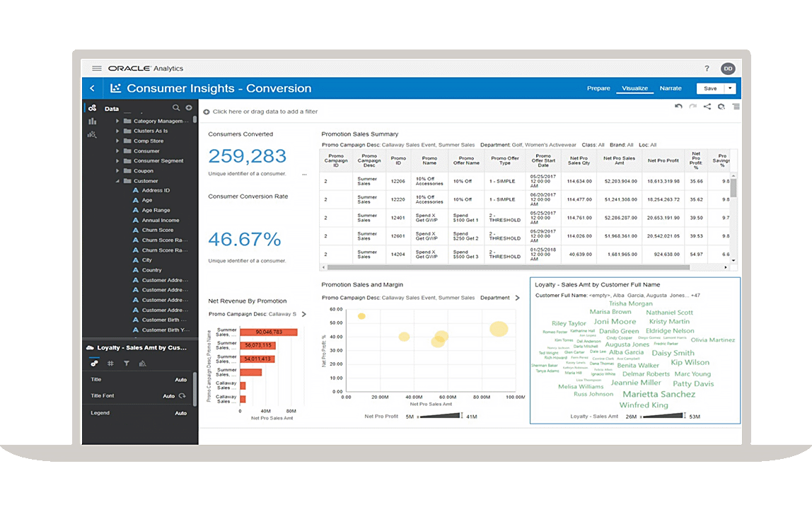Click the 46.67% conversion rate value
Image resolution: width=812 pixels, height=512 pixels.
click(245, 239)
